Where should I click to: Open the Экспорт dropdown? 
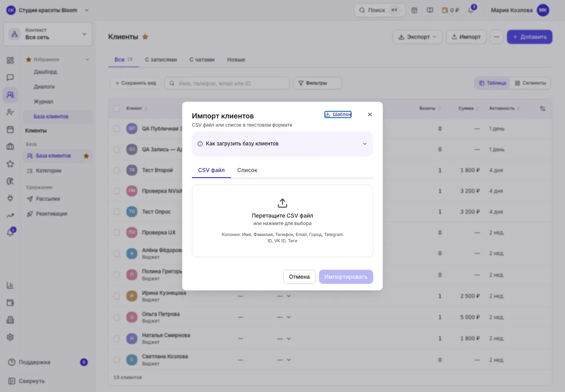417,37
